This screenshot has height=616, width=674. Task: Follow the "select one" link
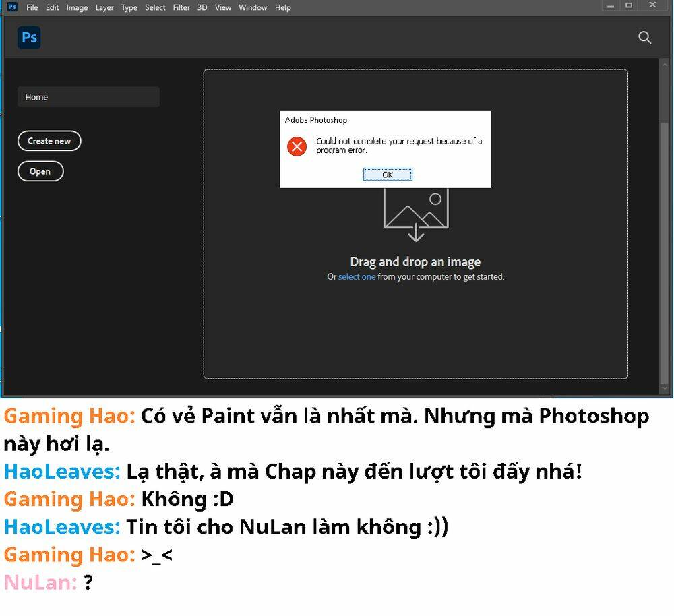(357, 277)
